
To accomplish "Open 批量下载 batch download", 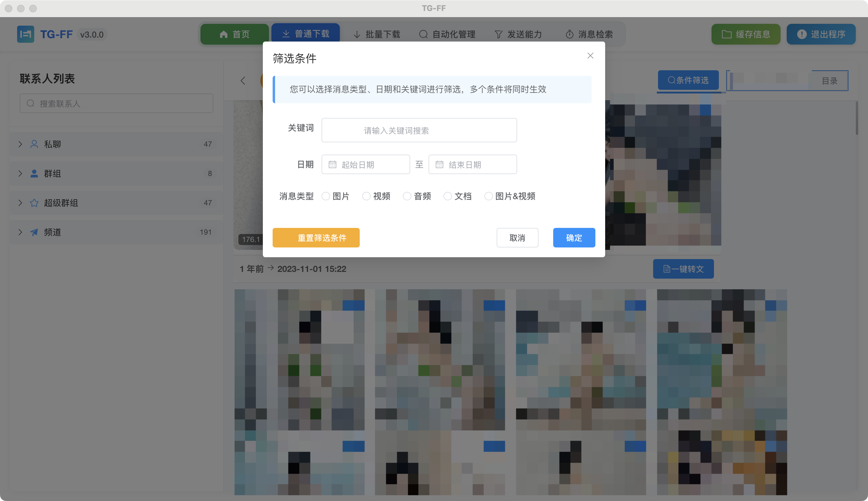I will [x=377, y=34].
